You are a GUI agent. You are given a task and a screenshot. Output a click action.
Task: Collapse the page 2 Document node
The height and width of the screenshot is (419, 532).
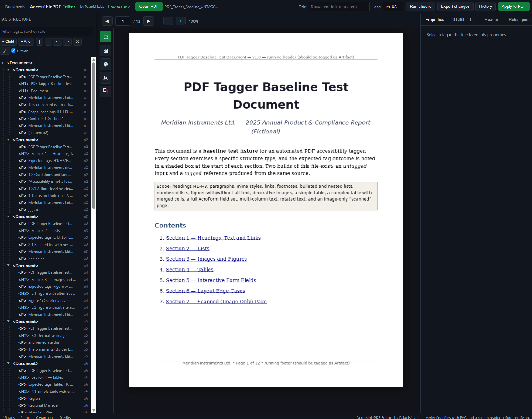click(8, 140)
